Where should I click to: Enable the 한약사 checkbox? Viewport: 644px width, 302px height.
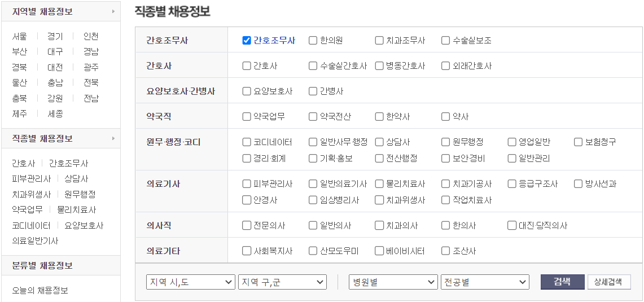[x=379, y=117]
